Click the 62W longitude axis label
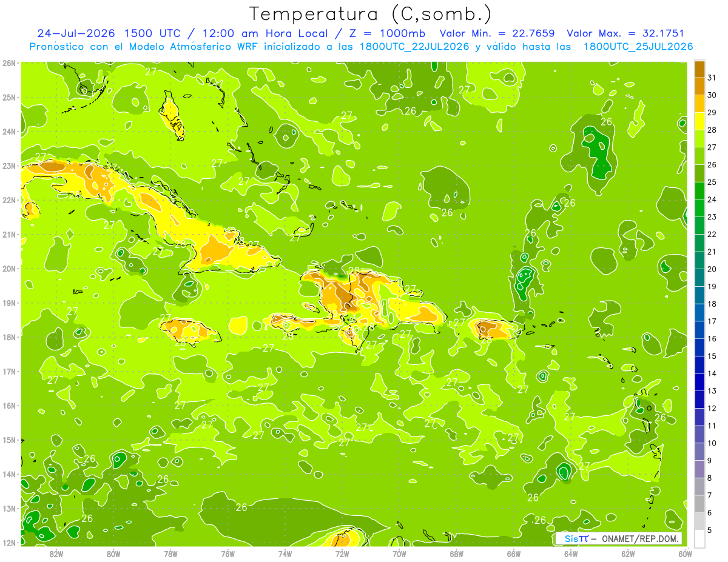 [x=628, y=553]
